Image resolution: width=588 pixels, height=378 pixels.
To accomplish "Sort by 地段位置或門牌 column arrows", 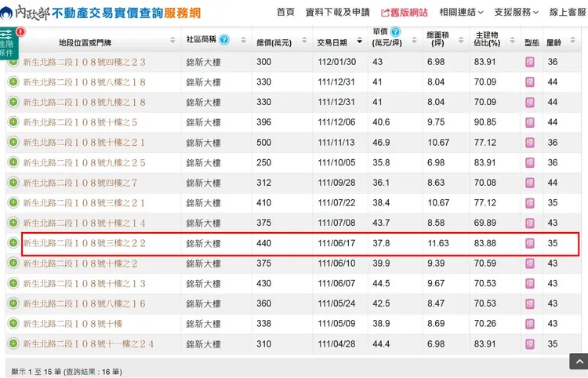I will click(172, 39).
